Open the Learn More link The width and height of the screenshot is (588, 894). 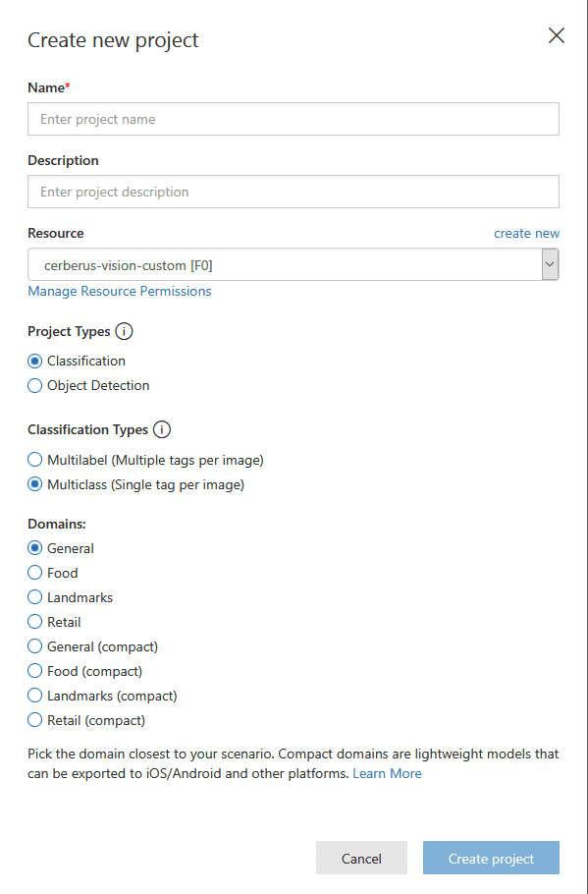pos(387,774)
